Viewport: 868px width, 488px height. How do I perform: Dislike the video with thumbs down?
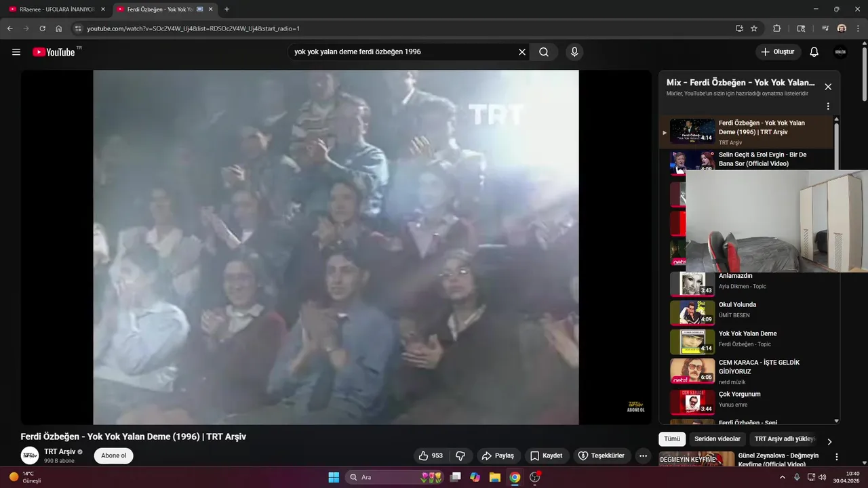(x=460, y=455)
